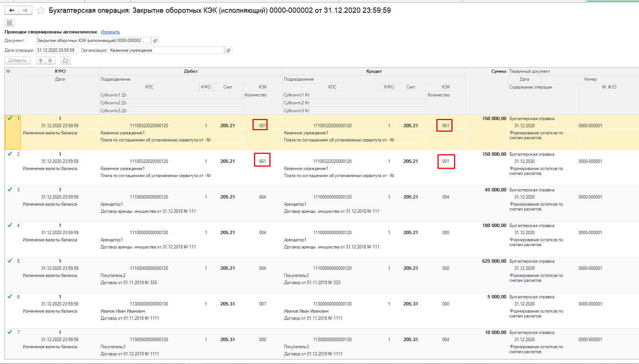
Task: Move entry up with the up arrow
Action: [x=41, y=60]
